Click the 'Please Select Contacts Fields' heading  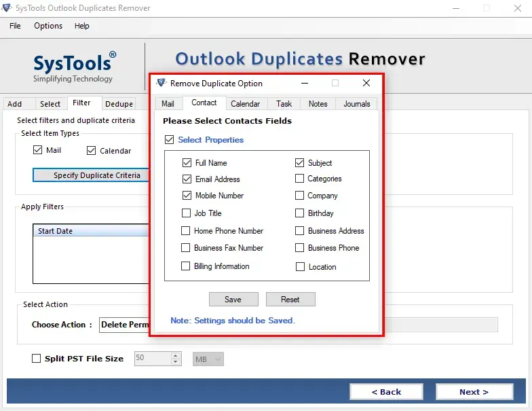(x=227, y=121)
